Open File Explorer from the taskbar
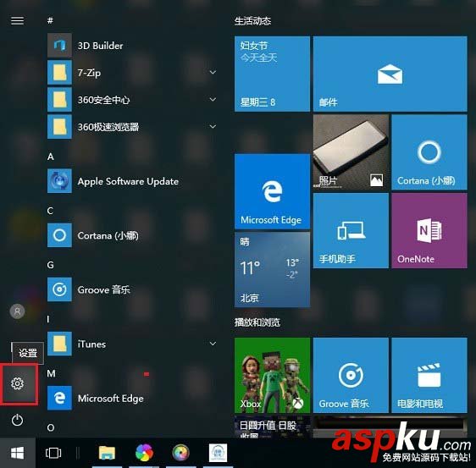Screen dimensions: 476x468 coord(107,453)
